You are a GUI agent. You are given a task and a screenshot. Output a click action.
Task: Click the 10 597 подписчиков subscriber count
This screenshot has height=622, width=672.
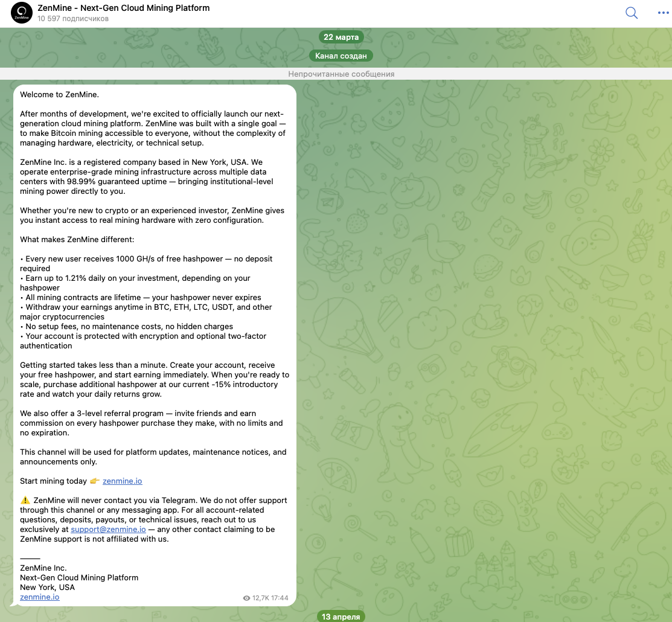73,19
